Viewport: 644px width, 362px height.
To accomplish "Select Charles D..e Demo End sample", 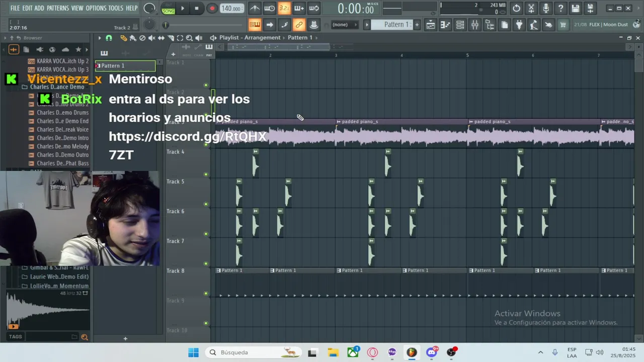I will click(x=58, y=121).
